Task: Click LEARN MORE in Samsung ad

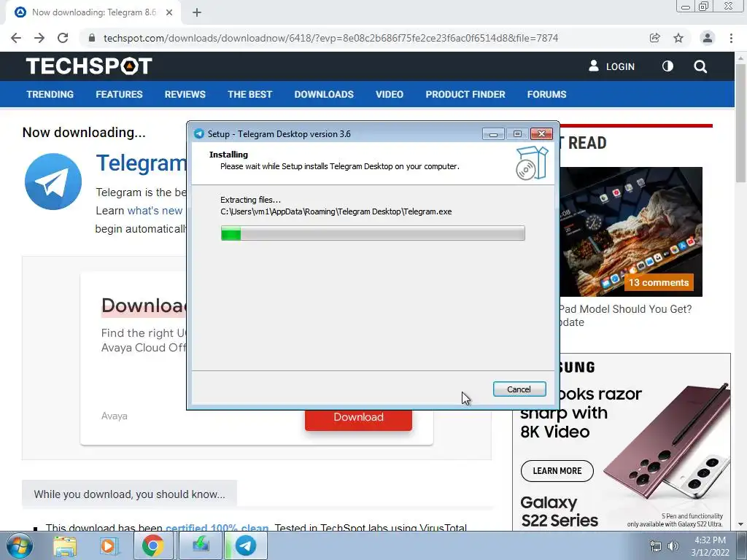Action: tap(557, 471)
